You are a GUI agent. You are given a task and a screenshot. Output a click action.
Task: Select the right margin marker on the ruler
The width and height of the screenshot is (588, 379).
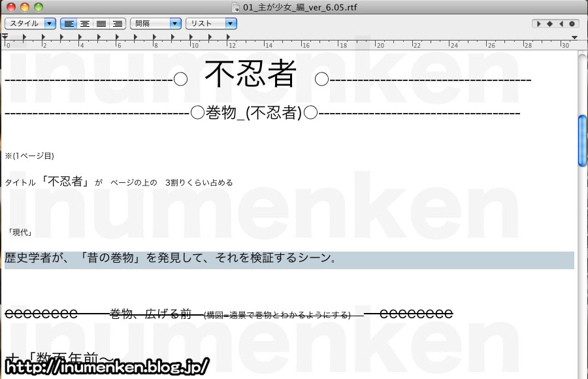coord(574,37)
